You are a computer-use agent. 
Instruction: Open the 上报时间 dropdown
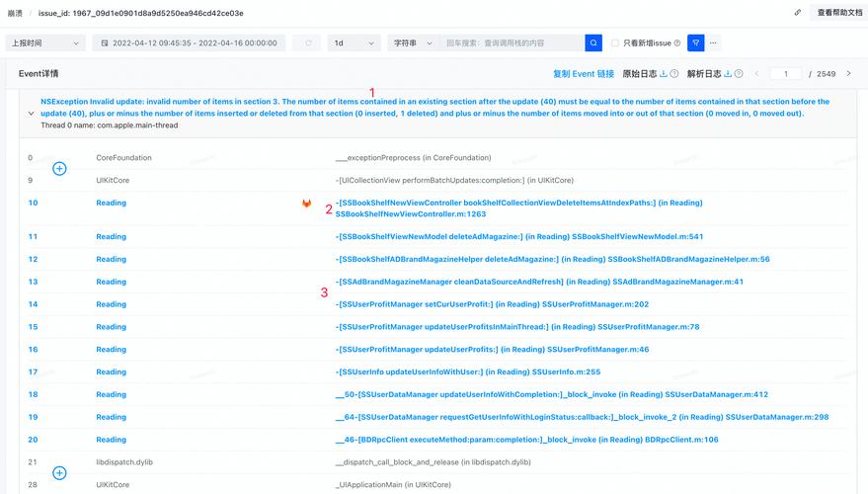45,43
